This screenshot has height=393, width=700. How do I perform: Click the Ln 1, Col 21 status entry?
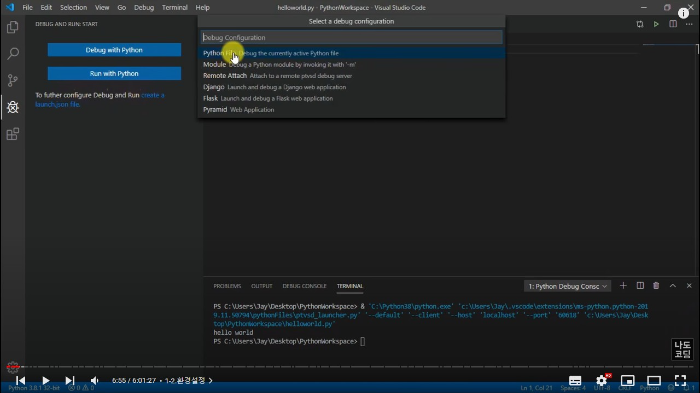tap(537, 388)
